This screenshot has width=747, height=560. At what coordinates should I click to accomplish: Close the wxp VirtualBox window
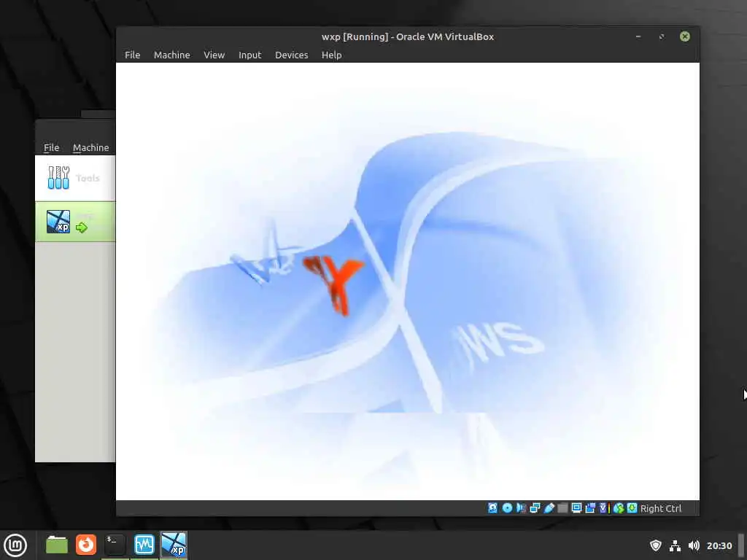click(685, 36)
